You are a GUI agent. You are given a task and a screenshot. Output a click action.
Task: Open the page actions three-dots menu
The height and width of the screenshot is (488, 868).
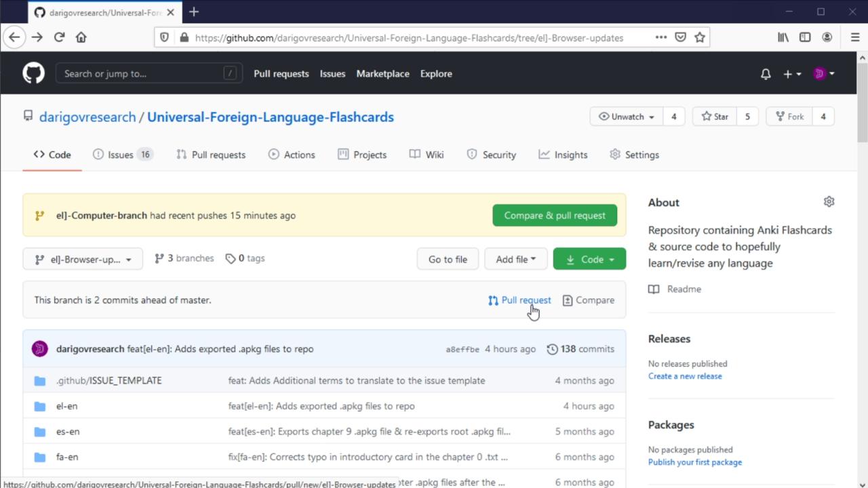660,37
